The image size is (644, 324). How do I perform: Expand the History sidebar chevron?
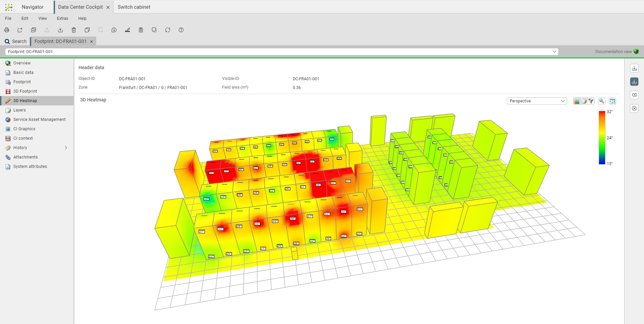pyautogui.click(x=66, y=148)
